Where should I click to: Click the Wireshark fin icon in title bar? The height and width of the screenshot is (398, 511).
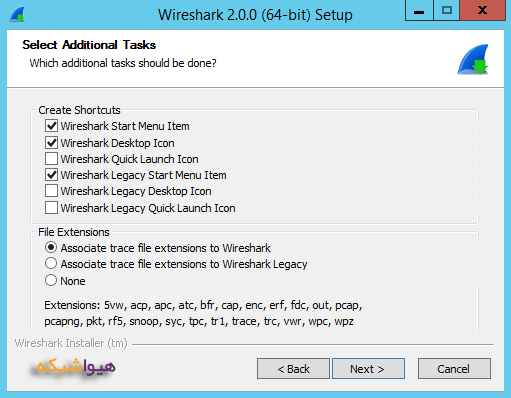[x=17, y=15]
